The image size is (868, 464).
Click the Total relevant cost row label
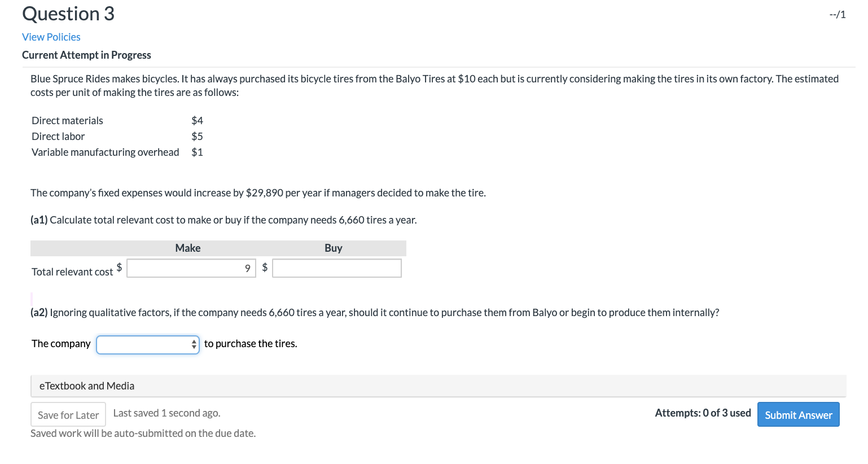pos(73,272)
